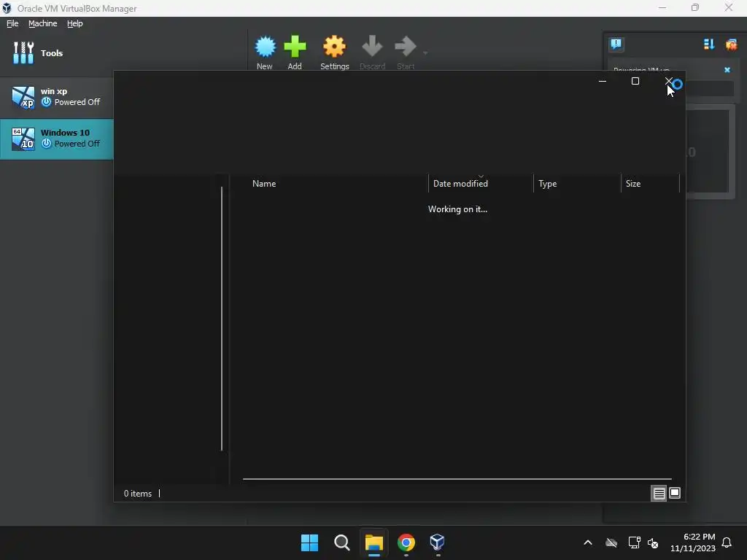Click the Discard toolbar icon
The width and height of the screenshot is (747, 560).
tap(372, 52)
